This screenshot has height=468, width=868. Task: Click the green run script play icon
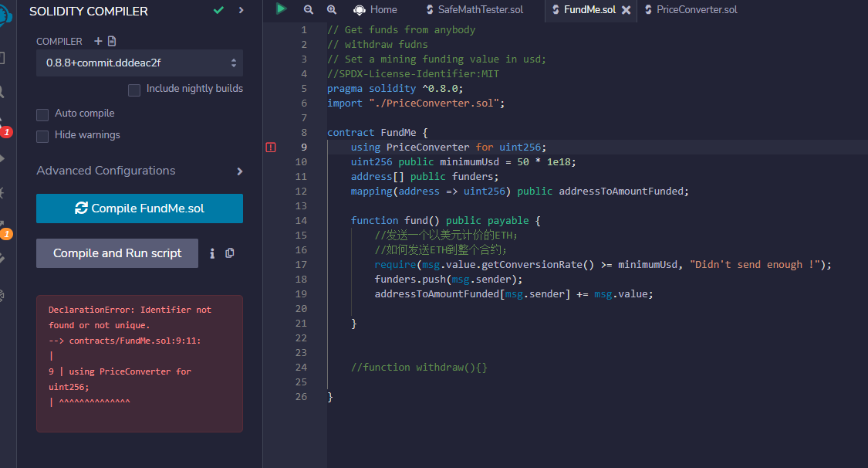point(281,8)
